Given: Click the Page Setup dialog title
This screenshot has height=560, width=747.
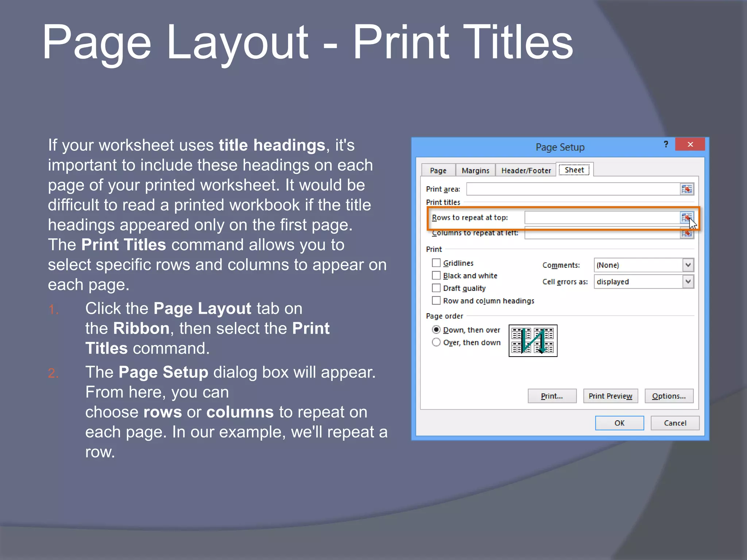Looking at the screenshot, I should 560,147.
